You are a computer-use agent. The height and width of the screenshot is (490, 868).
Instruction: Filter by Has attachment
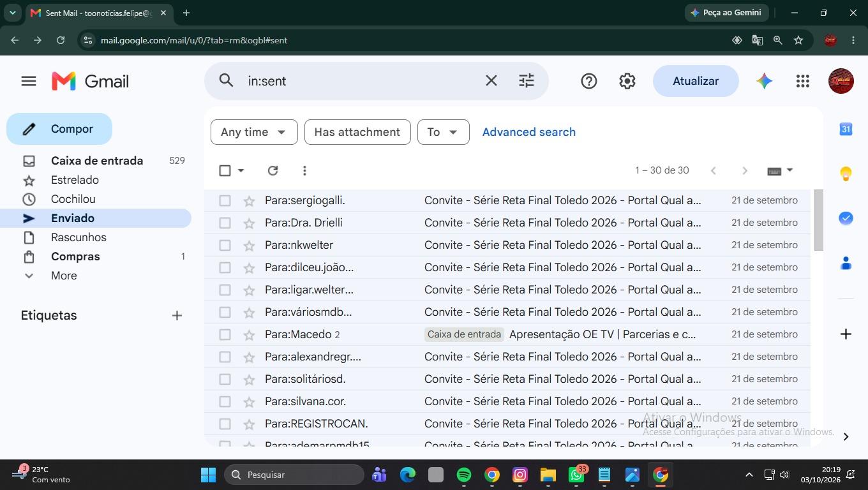click(357, 132)
